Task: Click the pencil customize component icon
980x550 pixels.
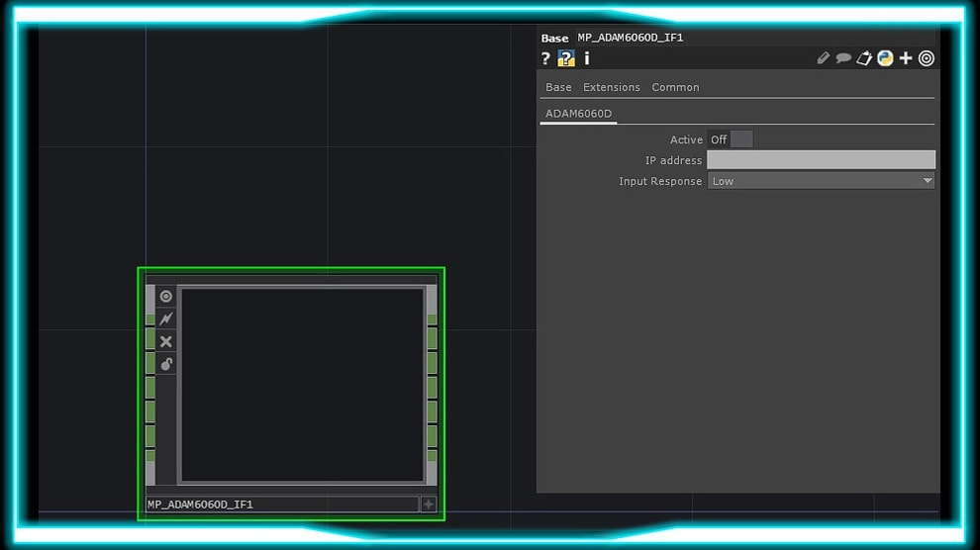Action: (823, 59)
